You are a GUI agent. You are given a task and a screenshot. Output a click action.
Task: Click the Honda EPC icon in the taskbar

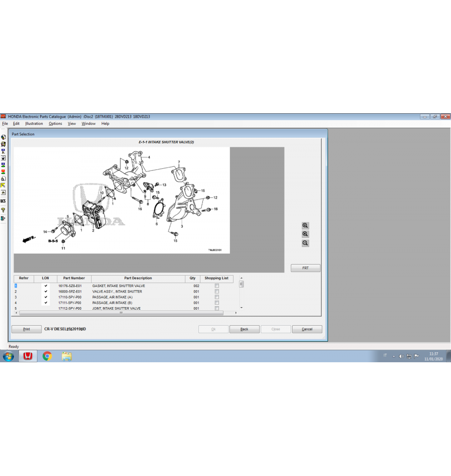pos(28,356)
